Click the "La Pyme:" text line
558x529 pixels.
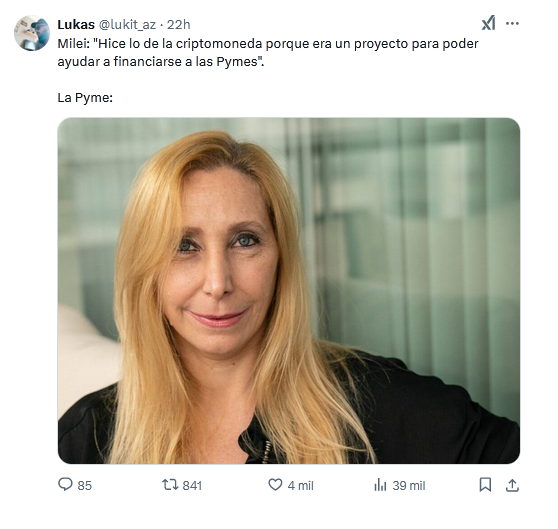(85, 98)
